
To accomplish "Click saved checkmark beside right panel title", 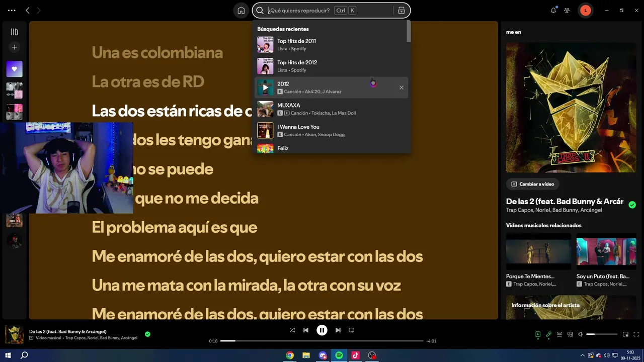I will point(632,205).
